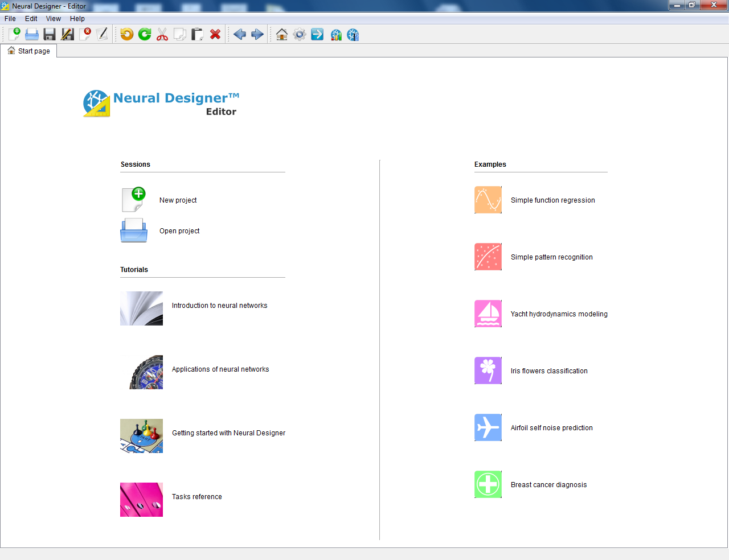Open the Yacht hydrodynamics modeling example link
The height and width of the screenshot is (560, 729).
(x=559, y=314)
